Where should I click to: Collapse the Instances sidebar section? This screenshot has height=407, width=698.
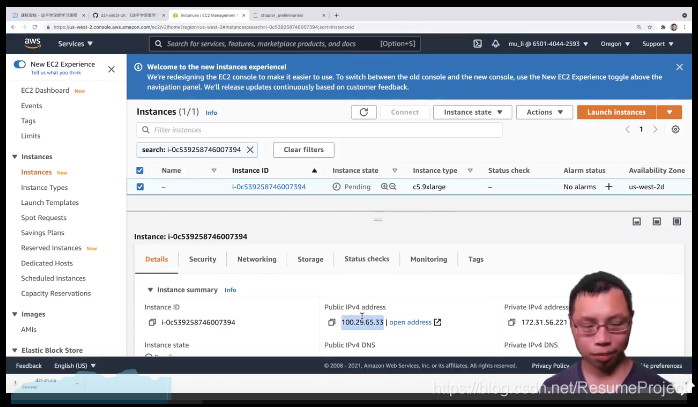pyautogui.click(x=15, y=157)
